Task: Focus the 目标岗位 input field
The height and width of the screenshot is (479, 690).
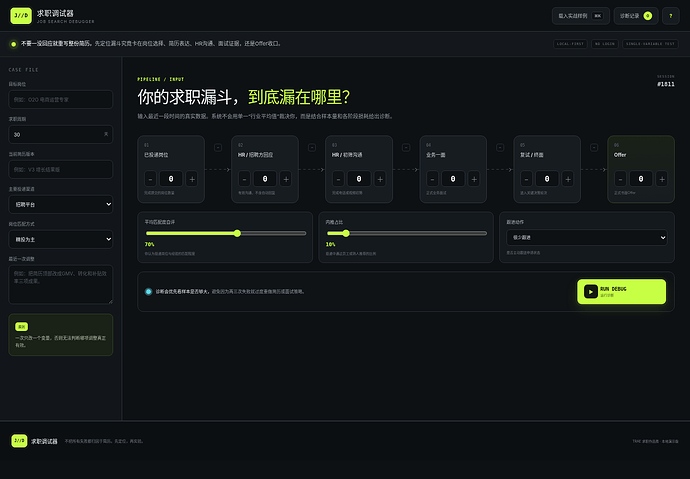Action: coord(61,99)
